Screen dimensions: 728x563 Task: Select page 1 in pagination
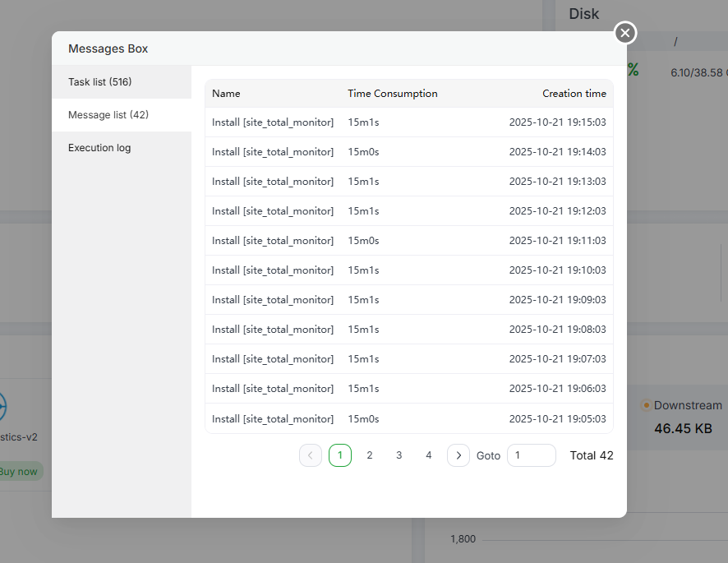click(x=340, y=455)
